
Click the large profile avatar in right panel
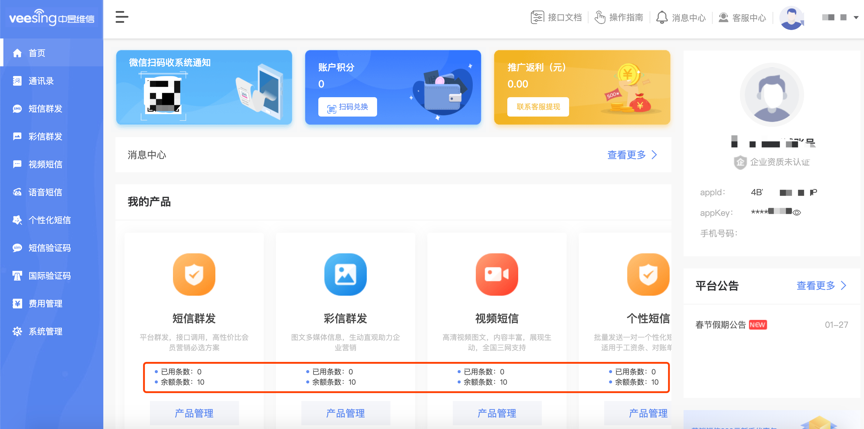click(771, 95)
